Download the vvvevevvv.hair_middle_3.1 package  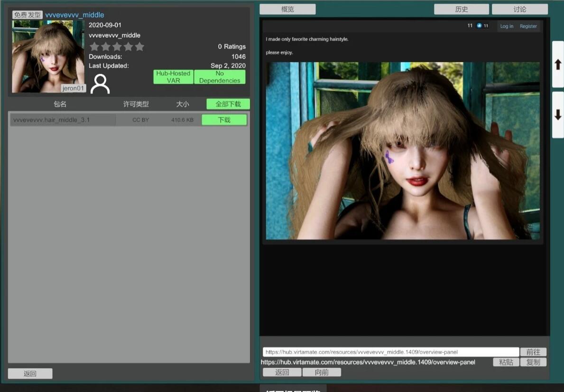click(x=224, y=120)
